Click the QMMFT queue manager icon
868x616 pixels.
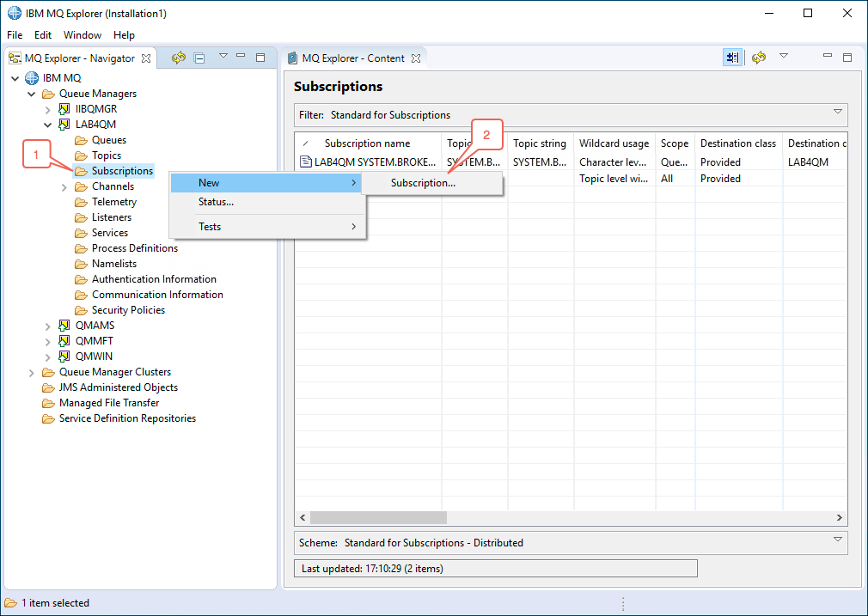pyautogui.click(x=64, y=341)
